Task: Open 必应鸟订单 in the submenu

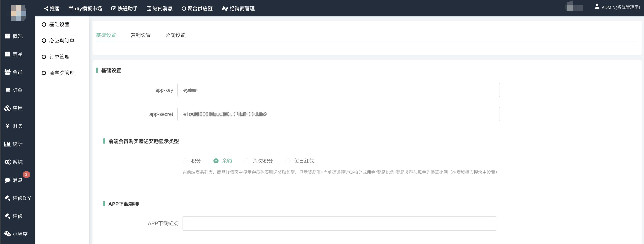Action: (x=62, y=41)
